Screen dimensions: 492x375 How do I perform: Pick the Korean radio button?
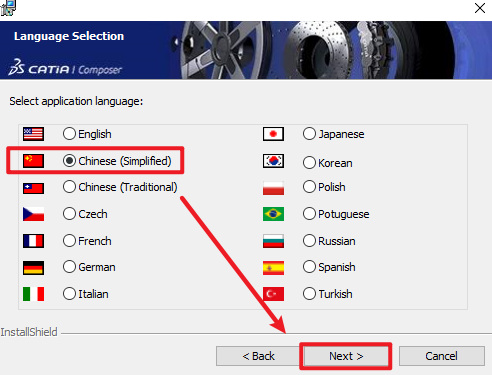[328, 163]
